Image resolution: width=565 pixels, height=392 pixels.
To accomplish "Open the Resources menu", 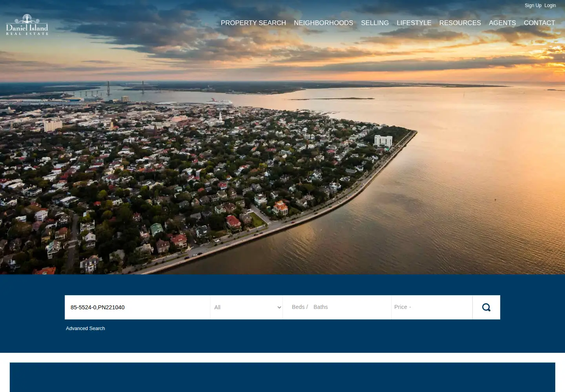I will pyautogui.click(x=460, y=23).
